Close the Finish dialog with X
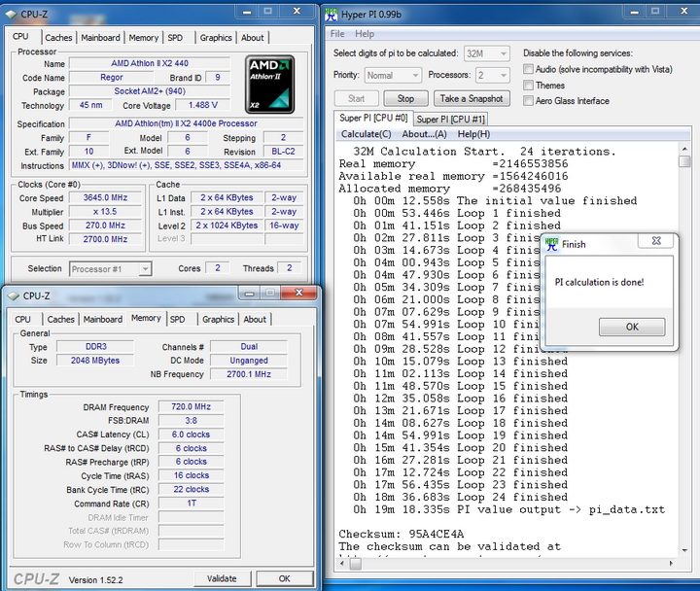Image resolution: width=700 pixels, height=591 pixels. pos(656,241)
